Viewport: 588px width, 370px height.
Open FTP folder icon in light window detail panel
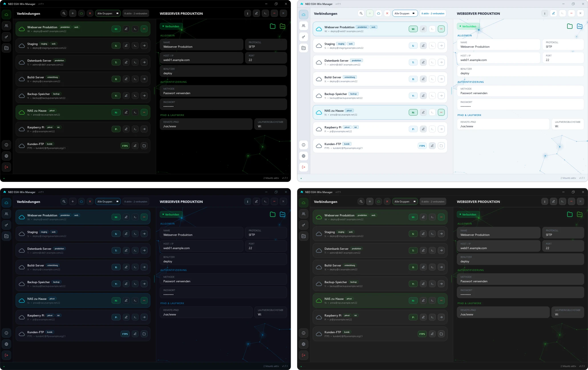point(579,26)
